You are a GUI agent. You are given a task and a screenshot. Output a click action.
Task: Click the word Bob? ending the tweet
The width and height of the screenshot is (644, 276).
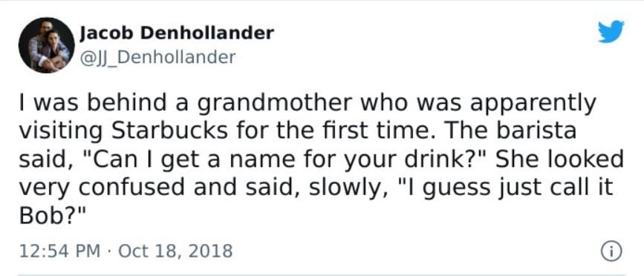click(x=52, y=217)
